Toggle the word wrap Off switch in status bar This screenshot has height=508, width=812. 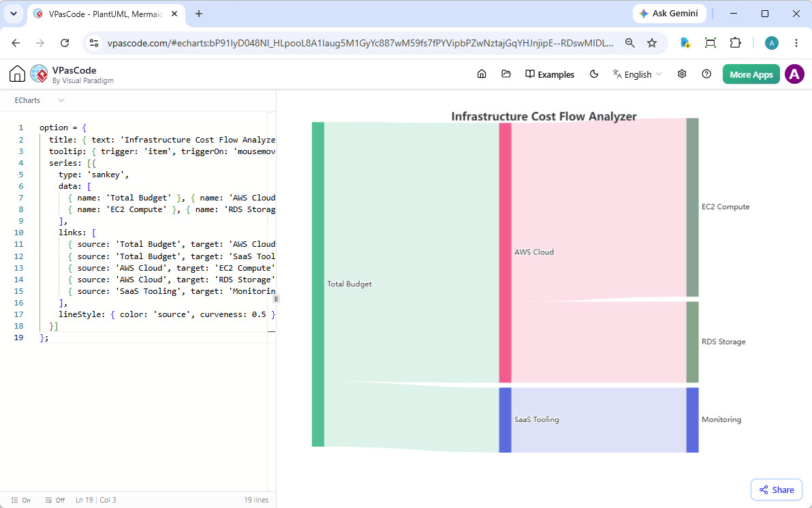pyautogui.click(x=55, y=500)
